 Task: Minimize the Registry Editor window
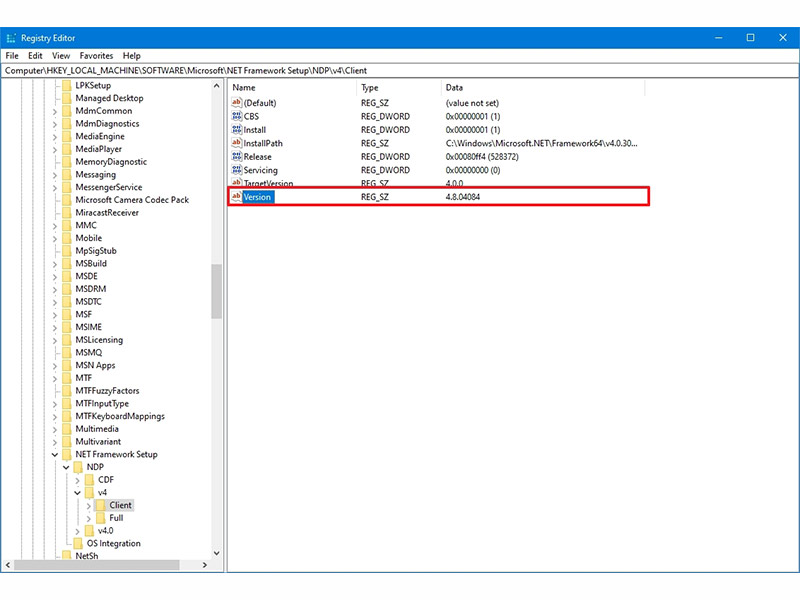pyautogui.click(x=718, y=38)
